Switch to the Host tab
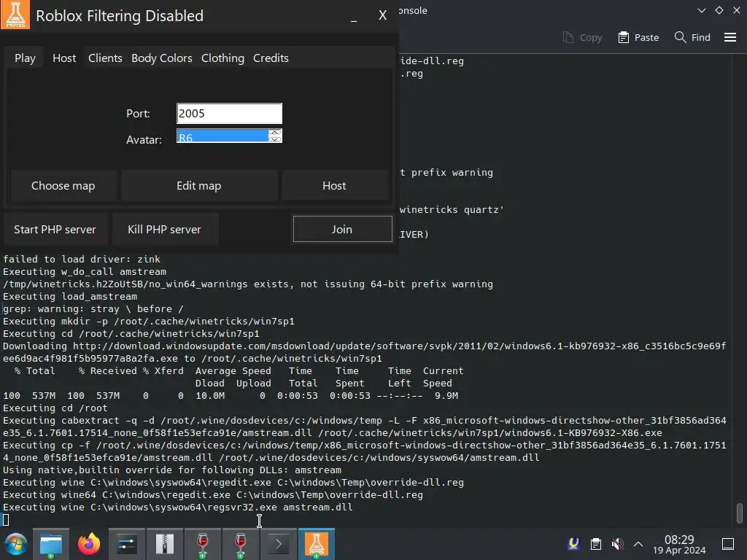This screenshot has width=747, height=560. pyautogui.click(x=64, y=58)
